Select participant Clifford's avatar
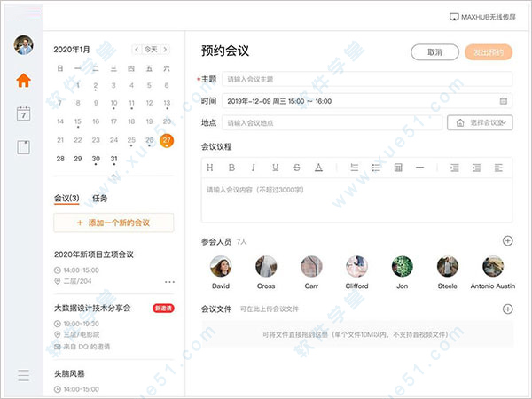The height and width of the screenshot is (399, 532). pyautogui.click(x=356, y=266)
